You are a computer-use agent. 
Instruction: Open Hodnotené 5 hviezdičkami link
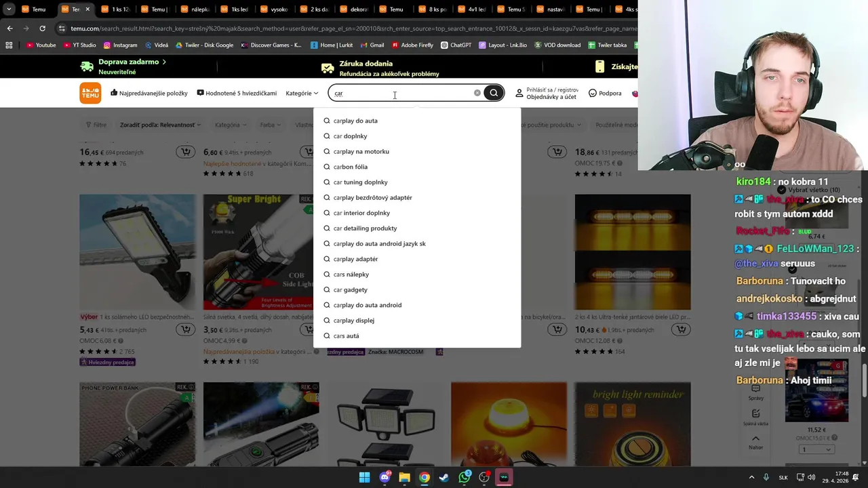point(237,93)
